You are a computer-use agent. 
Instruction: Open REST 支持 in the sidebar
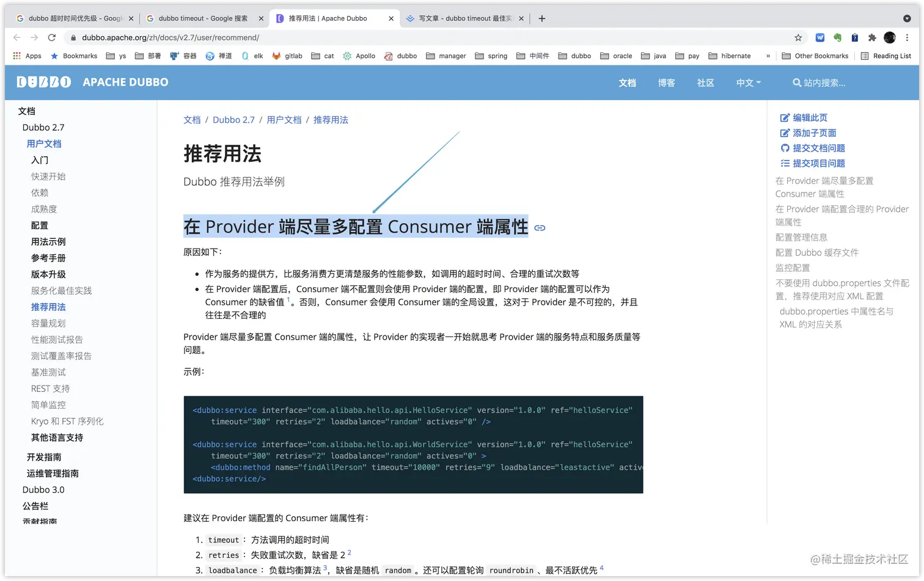coord(50,389)
